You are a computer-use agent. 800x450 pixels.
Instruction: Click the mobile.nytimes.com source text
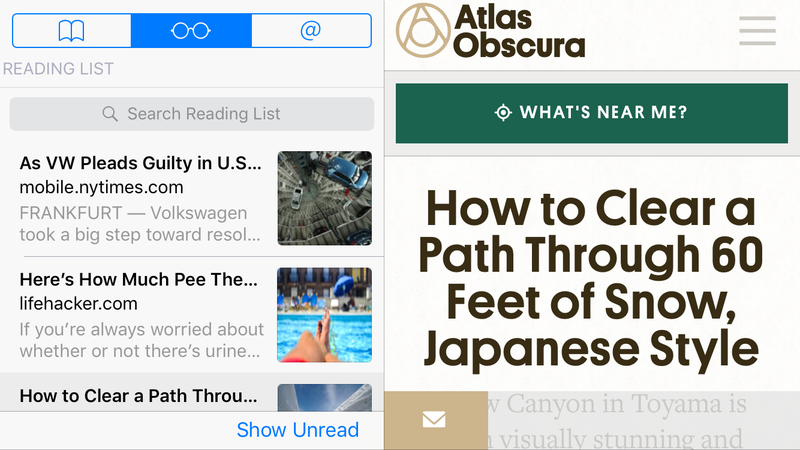pyautogui.click(x=101, y=187)
